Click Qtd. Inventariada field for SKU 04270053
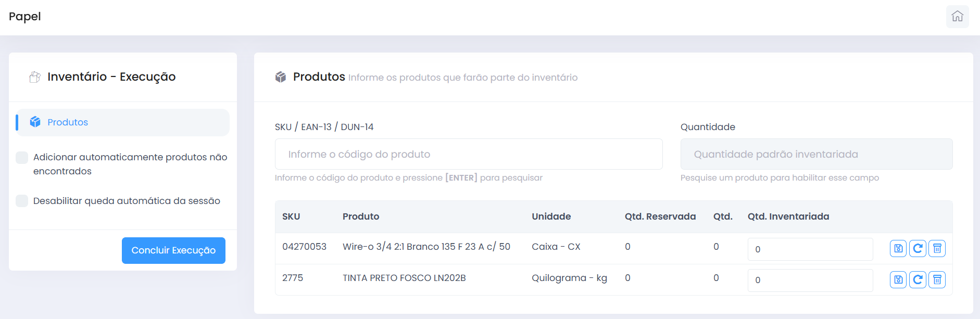Screen dimensions: 980x319 pyautogui.click(x=810, y=249)
